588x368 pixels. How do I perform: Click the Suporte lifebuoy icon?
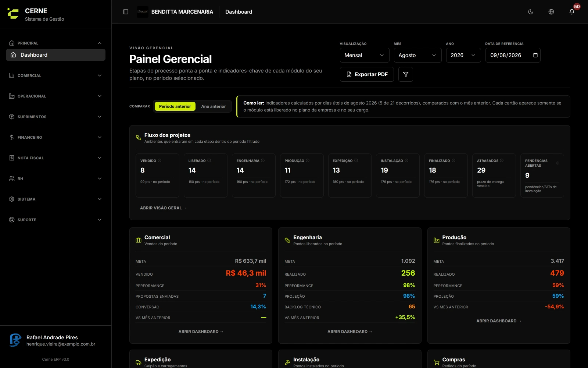coord(12,220)
